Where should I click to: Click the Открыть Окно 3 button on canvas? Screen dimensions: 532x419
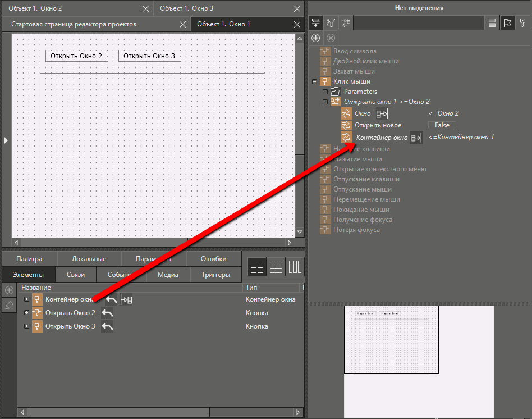[149, 56]
